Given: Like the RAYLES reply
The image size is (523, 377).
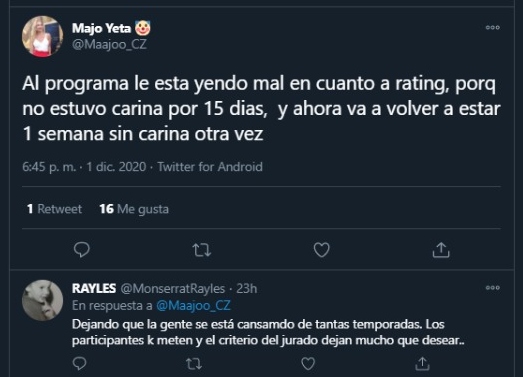Looking at the screenshot, I should tap(308, 364).
